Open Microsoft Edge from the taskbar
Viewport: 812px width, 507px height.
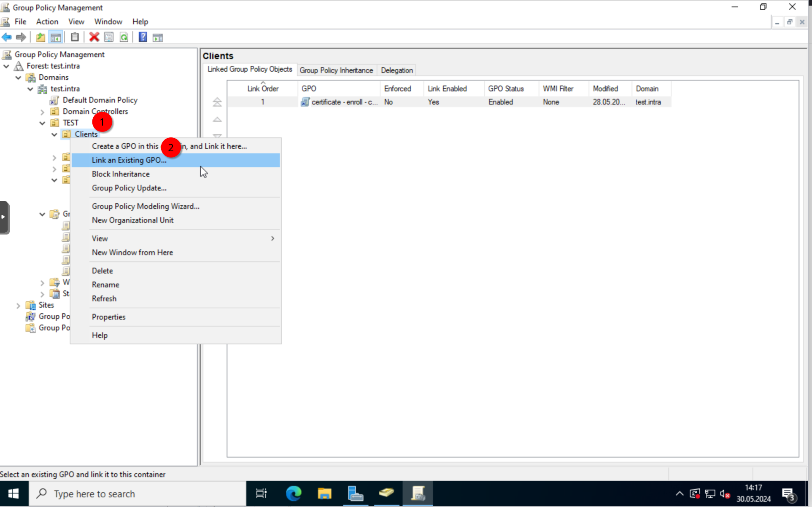[294, 494]
